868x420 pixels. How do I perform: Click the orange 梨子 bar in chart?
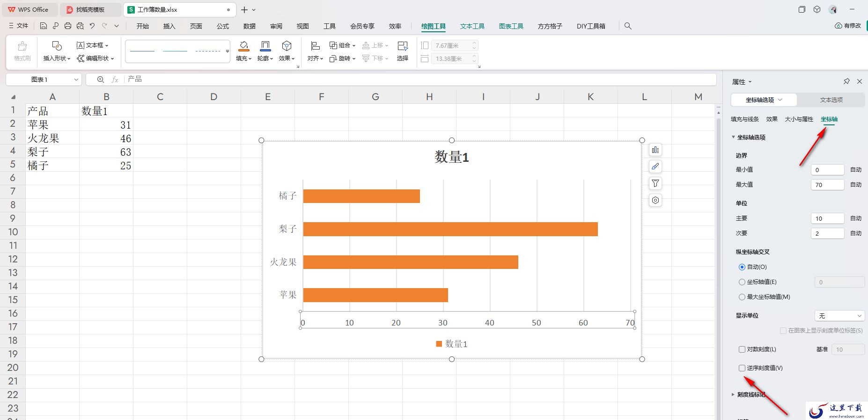[x=450, y=229]
